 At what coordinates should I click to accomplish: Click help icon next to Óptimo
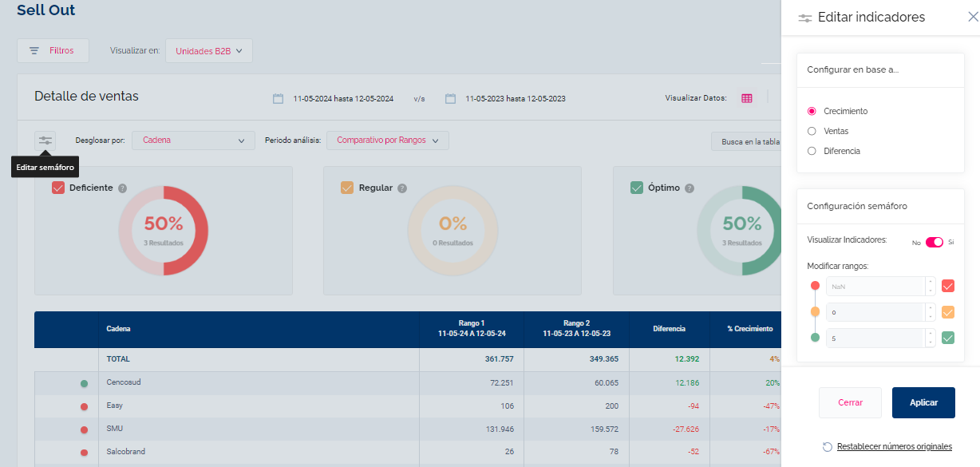point(690,188)
